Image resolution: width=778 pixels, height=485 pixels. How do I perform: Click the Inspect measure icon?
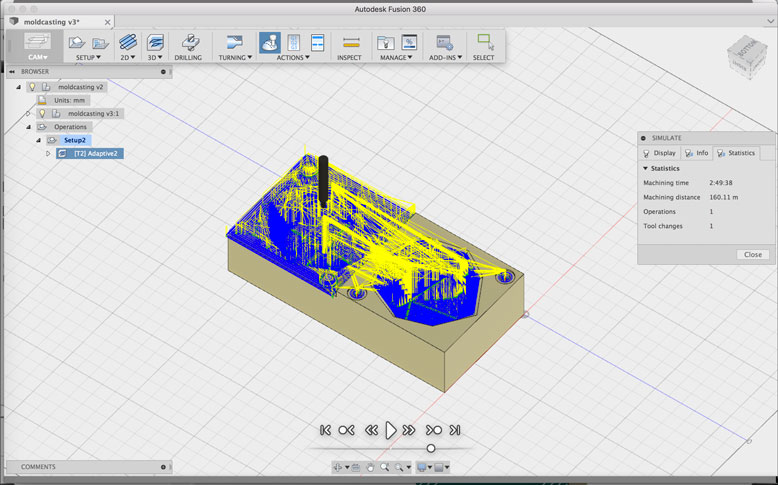[351, 43]
